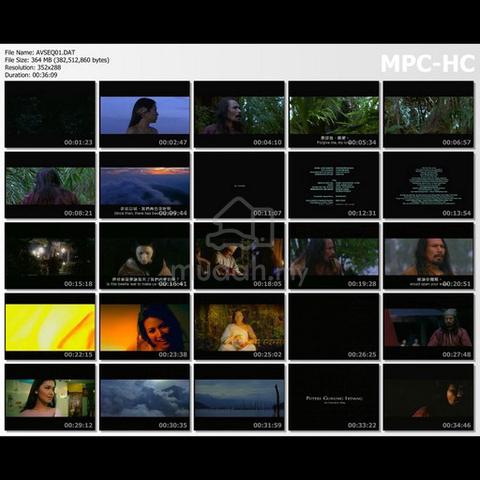This screenshot has width=480, height=480.
Task: Click the File Name AVSEQ01.DAT text
Action: [x=40, y=52]
